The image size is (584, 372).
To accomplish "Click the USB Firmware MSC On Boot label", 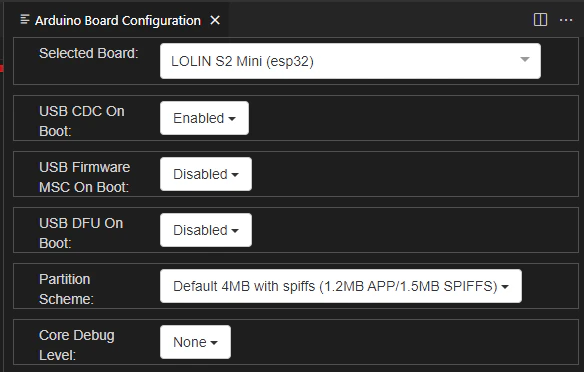I will click(84, 177).
